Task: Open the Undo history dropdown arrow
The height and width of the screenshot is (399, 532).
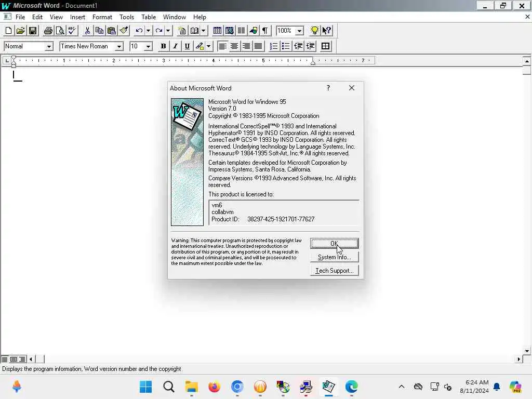Action: tap(148, 31)
